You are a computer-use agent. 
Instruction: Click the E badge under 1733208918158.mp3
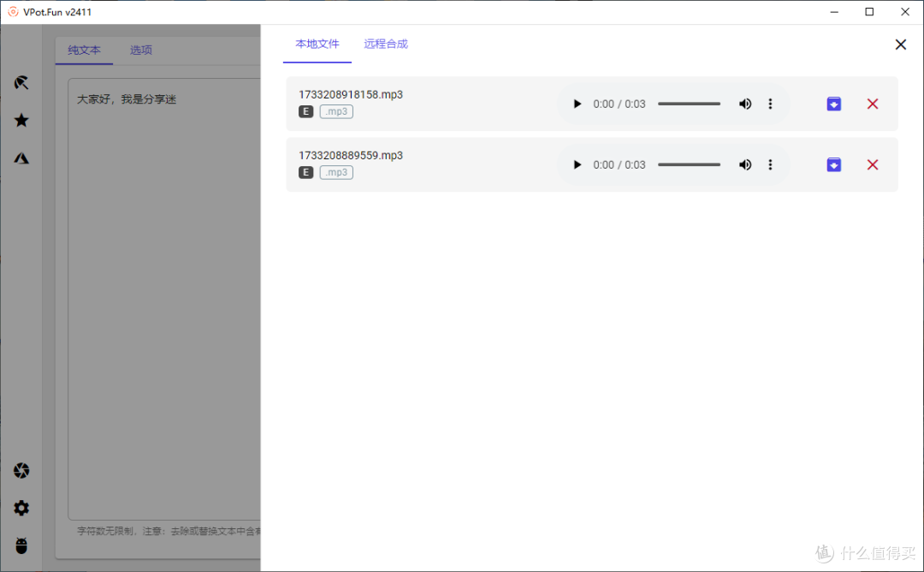coord(305,111)
